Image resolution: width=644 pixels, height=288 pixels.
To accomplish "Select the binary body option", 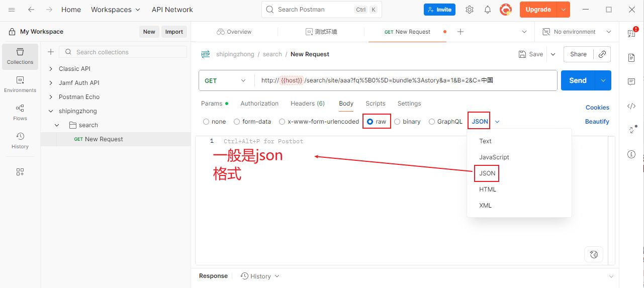I will tap(398, 122).
